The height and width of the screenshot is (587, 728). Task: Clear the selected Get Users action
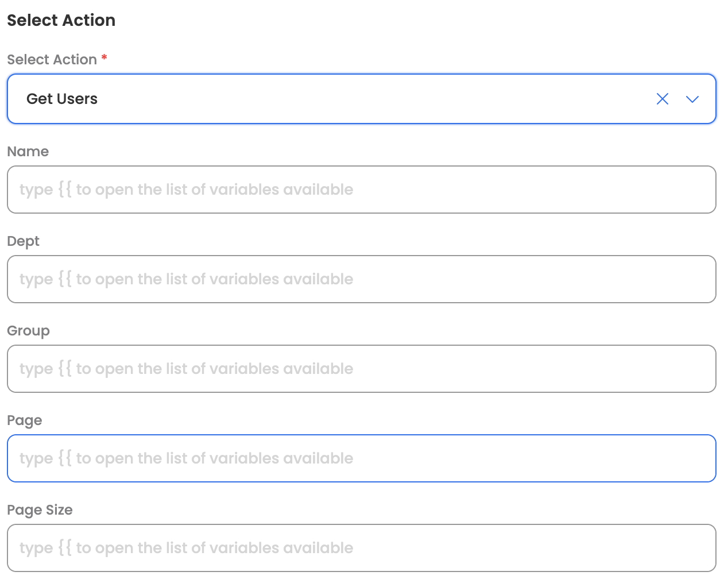[x=662, y=99]
